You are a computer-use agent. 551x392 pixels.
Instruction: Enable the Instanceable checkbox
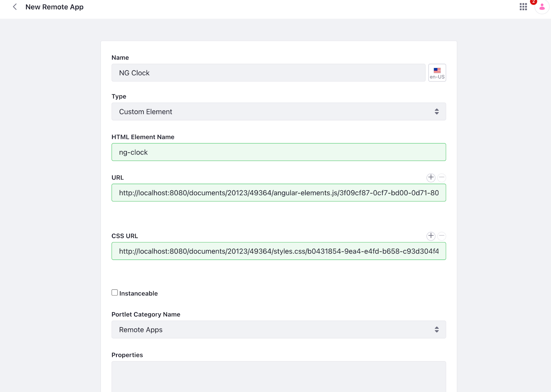tap(115, 293)
